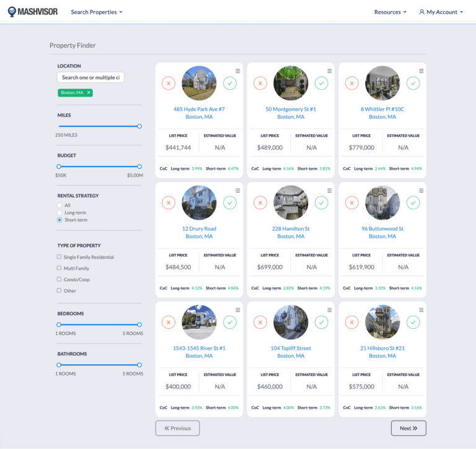Image resolution: width=476 pixels, height=449 pixels.
Task: Accept 228 Hamilton St with green checkmark
Action: pos(321,203)
